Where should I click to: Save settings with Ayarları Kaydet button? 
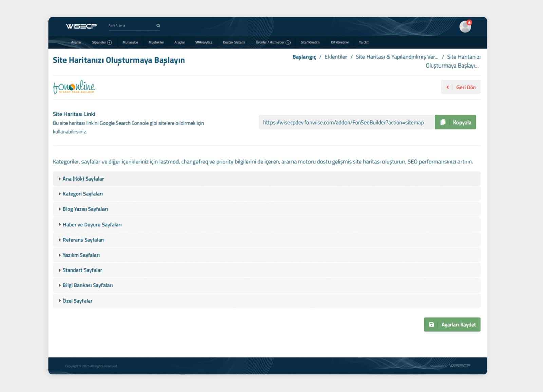(x=452, y=325)
